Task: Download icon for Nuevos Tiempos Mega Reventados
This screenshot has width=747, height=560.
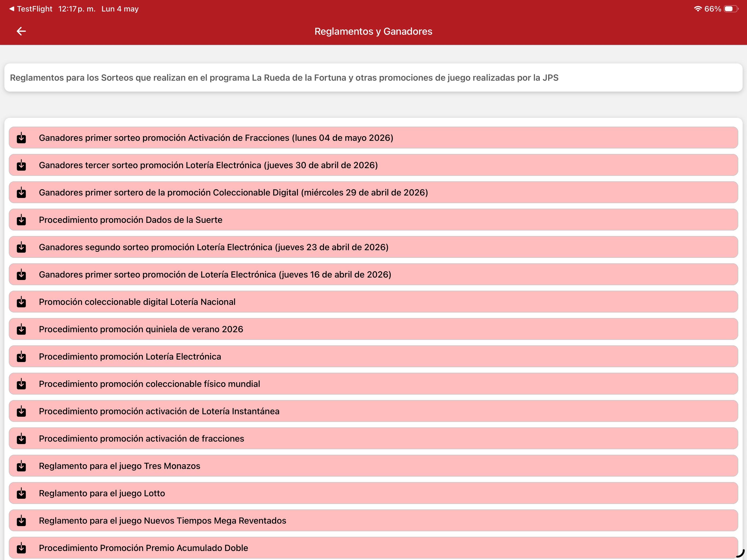Action: (x=21, y=521)
